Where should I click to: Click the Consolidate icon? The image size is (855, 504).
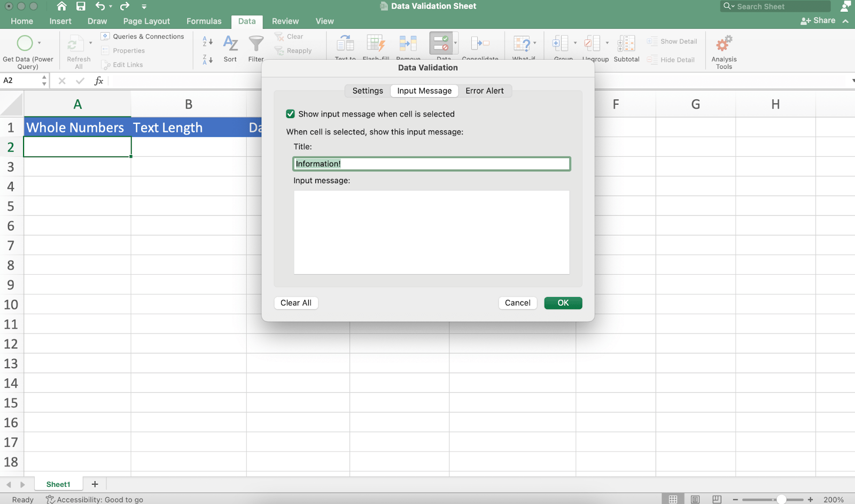[x=480, y=44]
